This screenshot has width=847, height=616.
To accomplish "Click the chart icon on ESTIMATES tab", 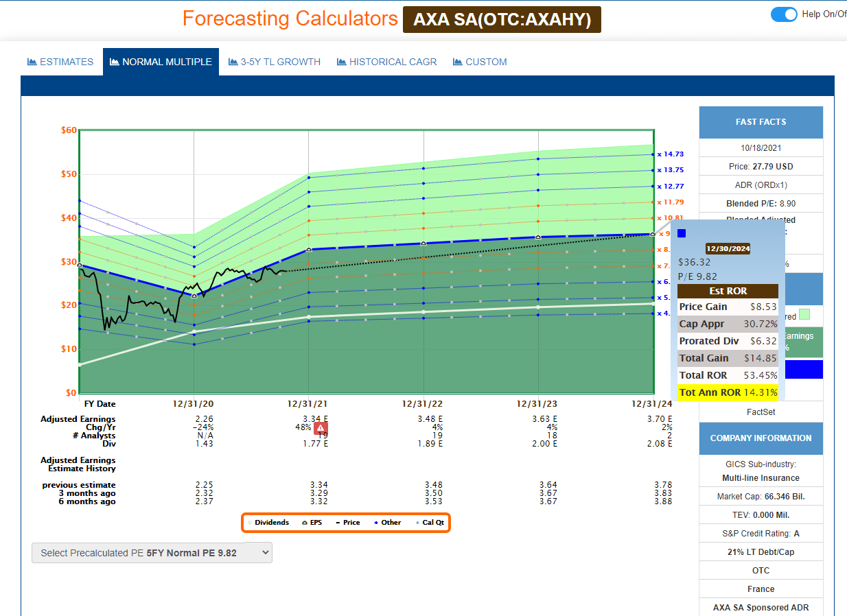I will click(x=32, y=62).
